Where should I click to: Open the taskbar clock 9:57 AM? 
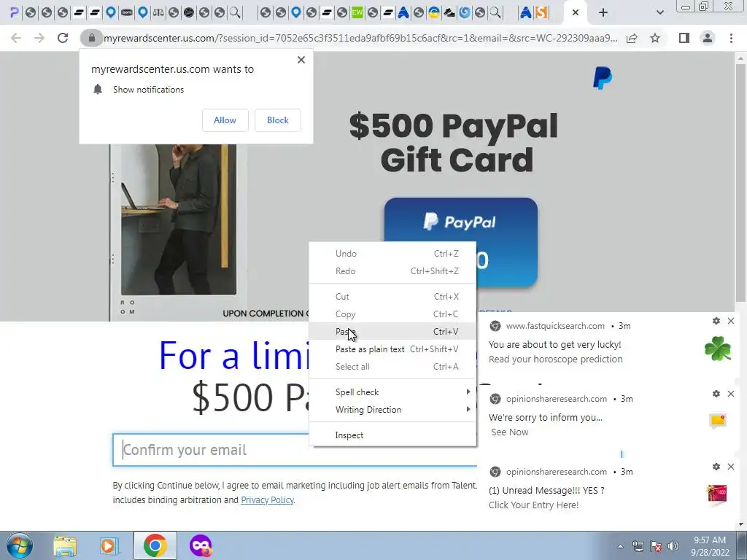pyautogui.click(x=710, y=546)
